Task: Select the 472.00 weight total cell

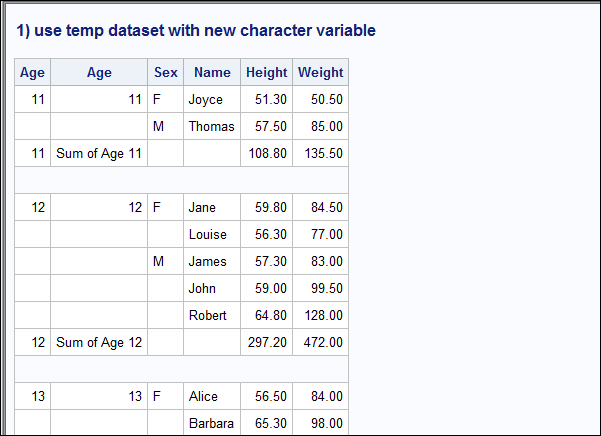Action: (320, 342)
